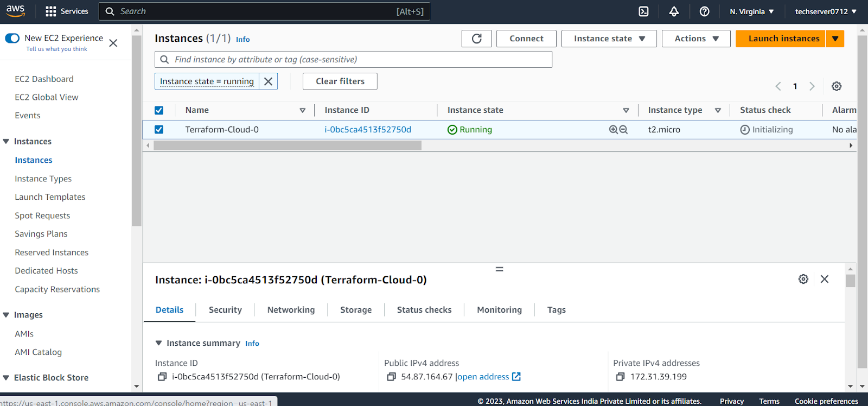Viewport: 868px width, 406px height.
Task: Click the panel resize handle above the details
Action: pyautogui.click(x=500, y=269)
